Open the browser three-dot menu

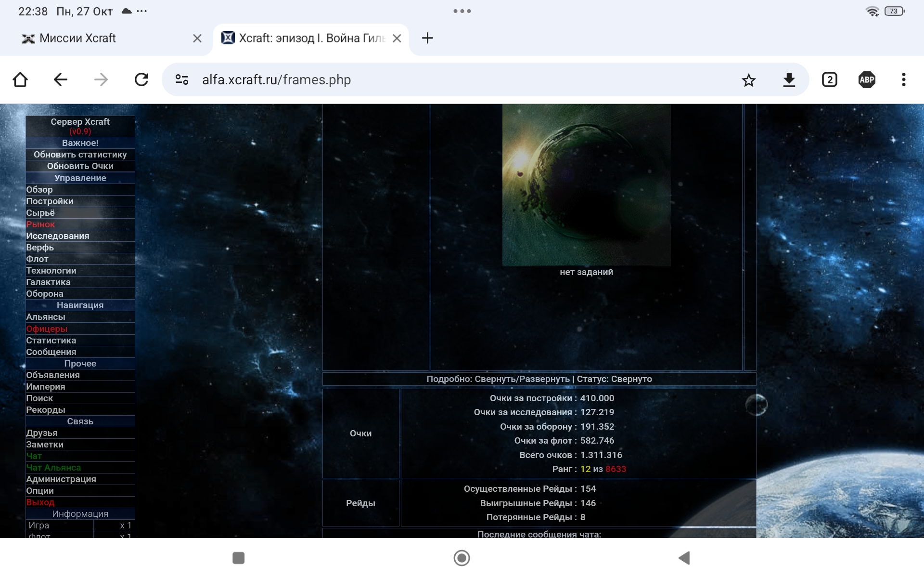point(903,80)
